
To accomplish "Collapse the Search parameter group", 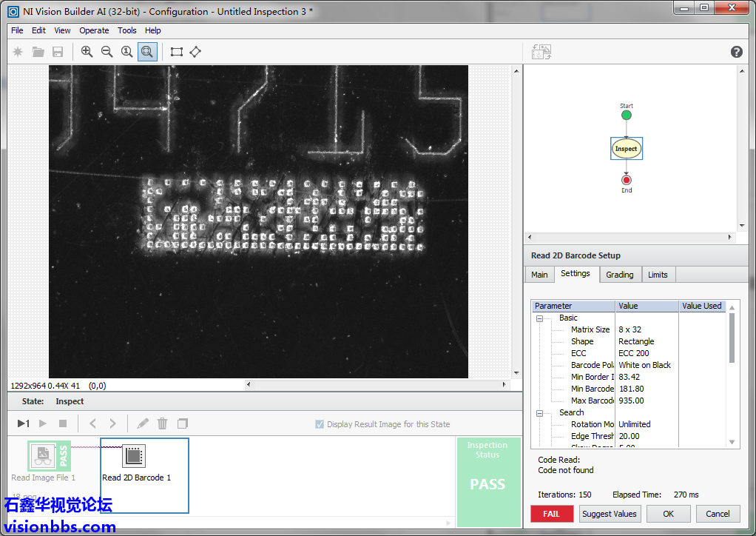I will (x=540, y=413).
